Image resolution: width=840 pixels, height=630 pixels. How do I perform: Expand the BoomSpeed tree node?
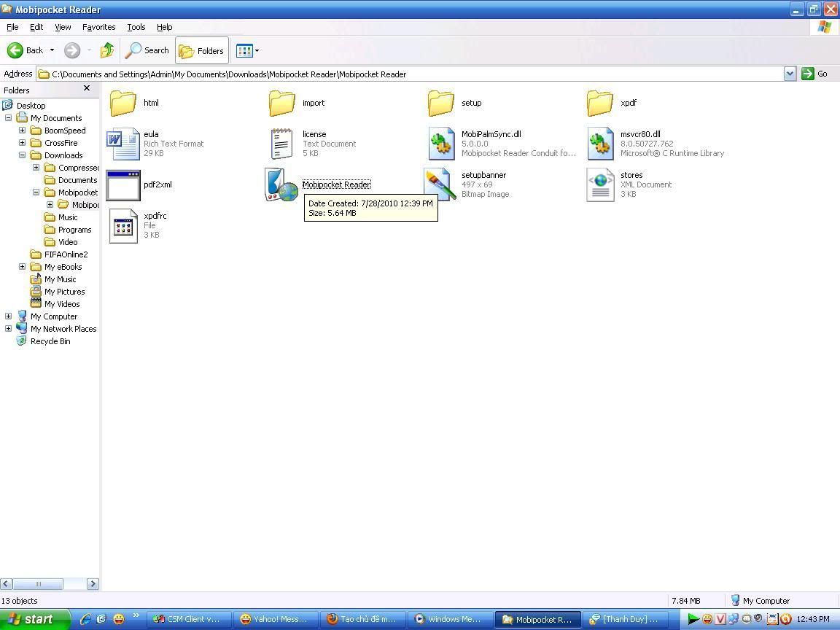[22, 131]
